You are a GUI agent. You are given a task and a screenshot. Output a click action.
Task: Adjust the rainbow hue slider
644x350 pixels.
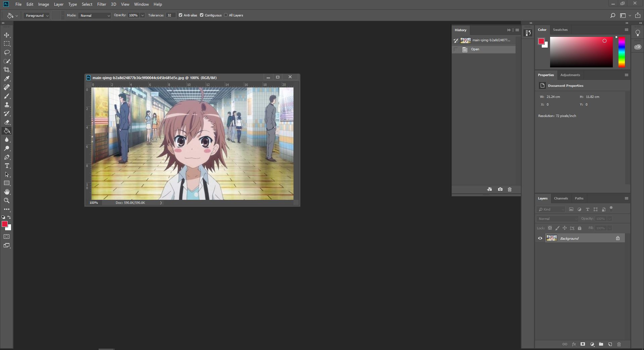(x=622, y=52)
